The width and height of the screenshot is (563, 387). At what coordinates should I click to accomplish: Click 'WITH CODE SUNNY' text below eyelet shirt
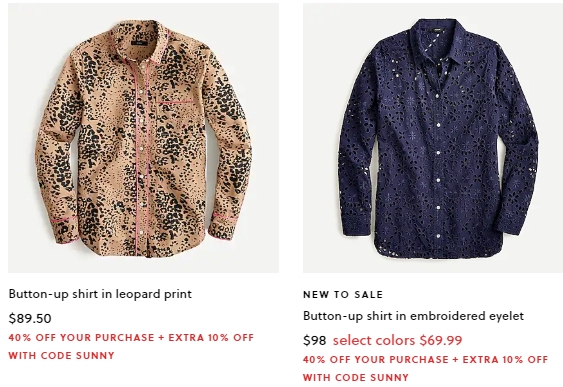[356, 378]
